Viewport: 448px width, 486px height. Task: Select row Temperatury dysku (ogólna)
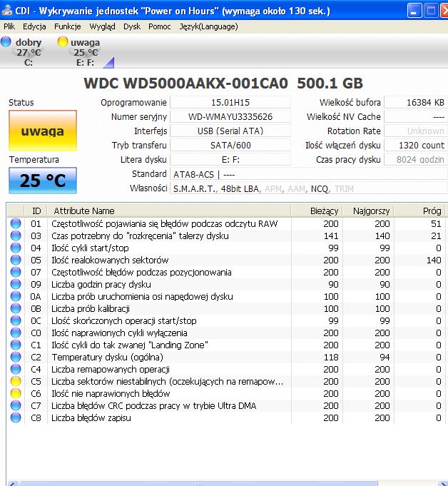226,357
